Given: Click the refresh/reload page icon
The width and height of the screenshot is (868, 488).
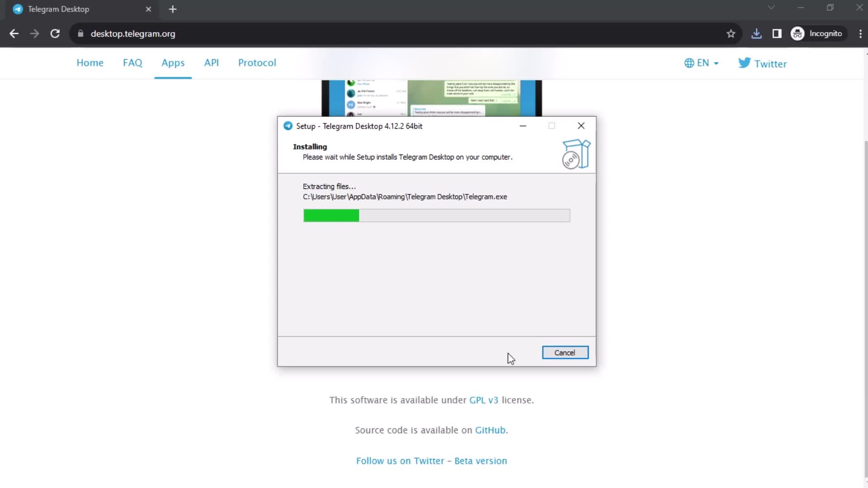Looking at the screenshot, I should [x=54, y=34].
